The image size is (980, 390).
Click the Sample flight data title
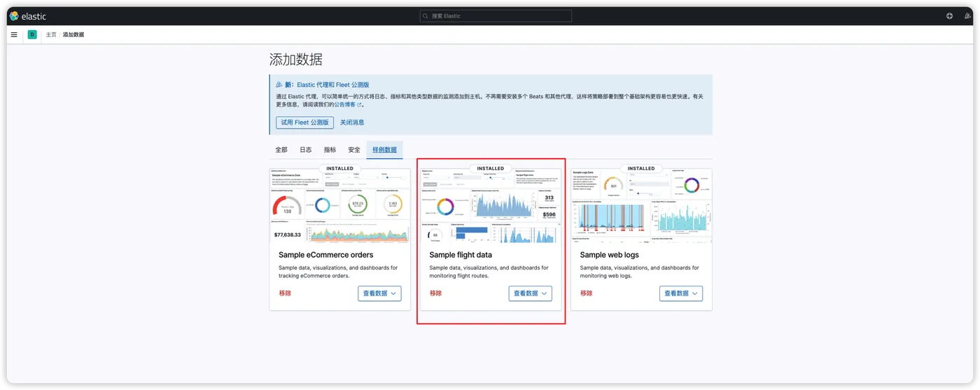point(461,255)
